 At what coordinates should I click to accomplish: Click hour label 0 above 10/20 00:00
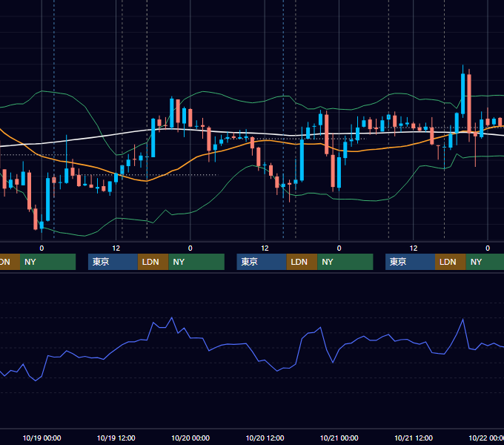tap(190, 248)
